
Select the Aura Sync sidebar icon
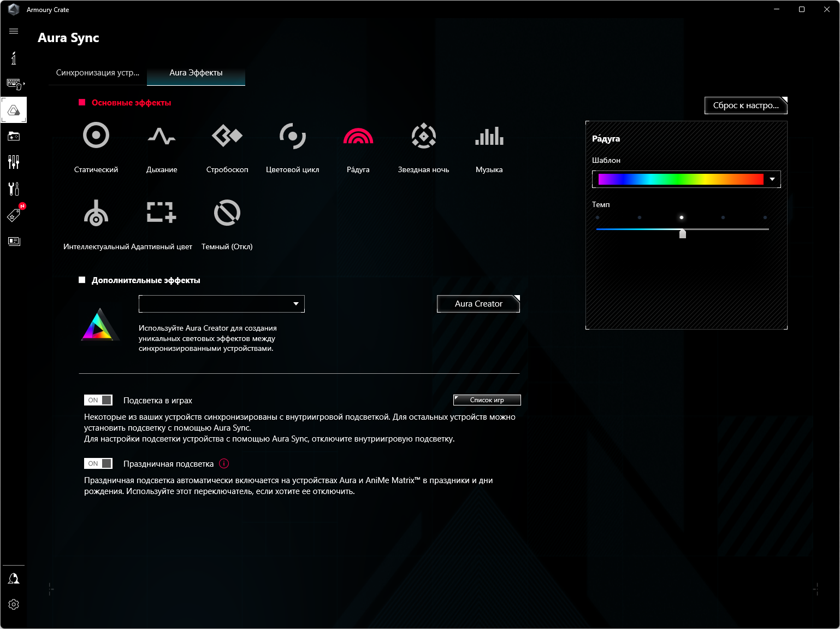tap(14, 110)
